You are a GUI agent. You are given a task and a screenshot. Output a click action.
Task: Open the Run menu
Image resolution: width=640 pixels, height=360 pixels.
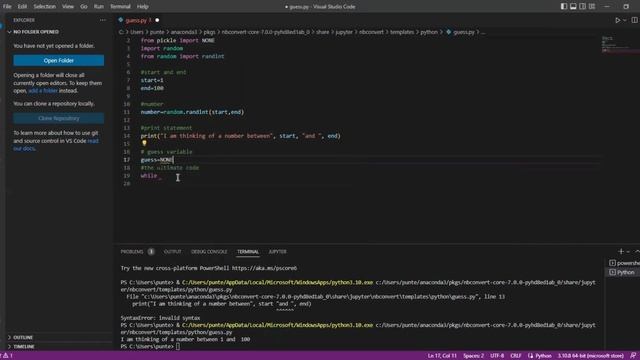tap(98, 7)
